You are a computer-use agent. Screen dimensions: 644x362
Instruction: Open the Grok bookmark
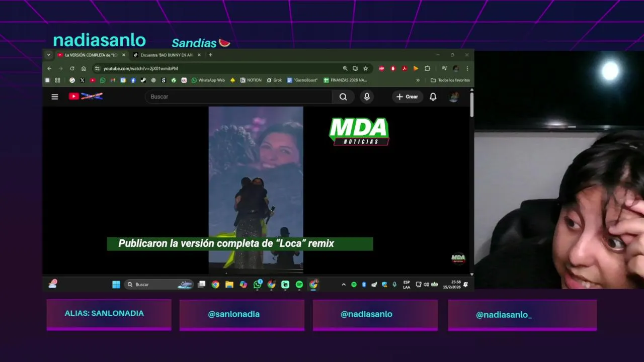pos(274,80)
